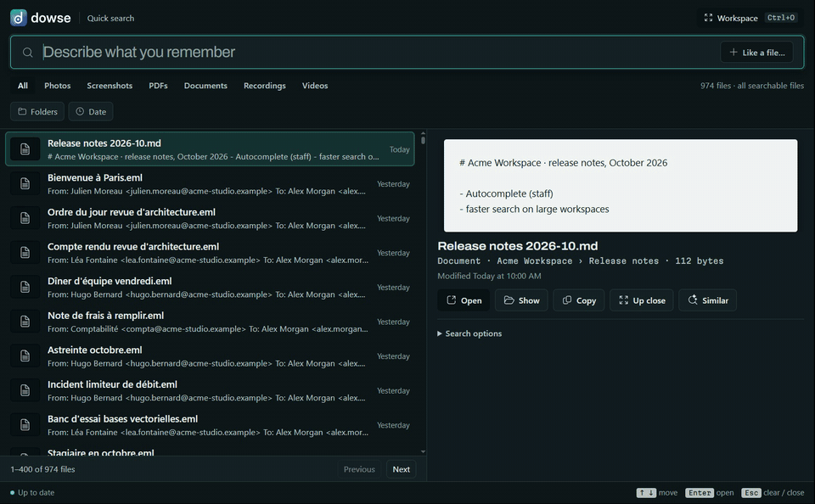This screenshot has height=504, width=815.
Task: Click the Show in folder button
Action: pos(521,300)
